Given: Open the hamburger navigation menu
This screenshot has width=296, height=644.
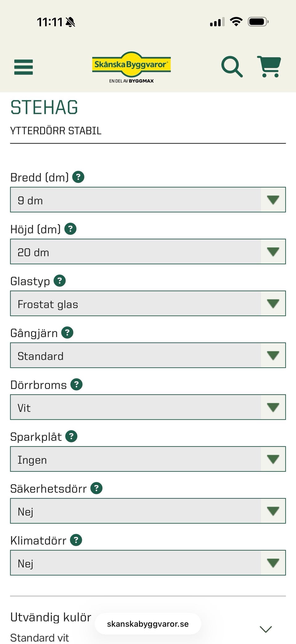Looking at the screenshot, I should 23,67.
